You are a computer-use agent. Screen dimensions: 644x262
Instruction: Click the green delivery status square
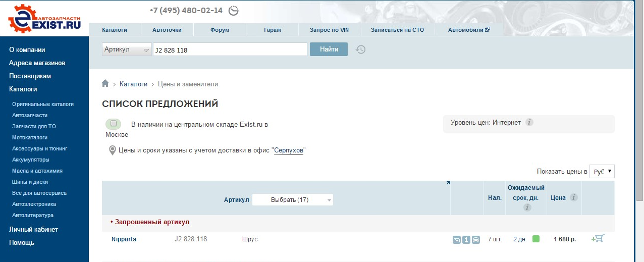(x=536, y=239)
